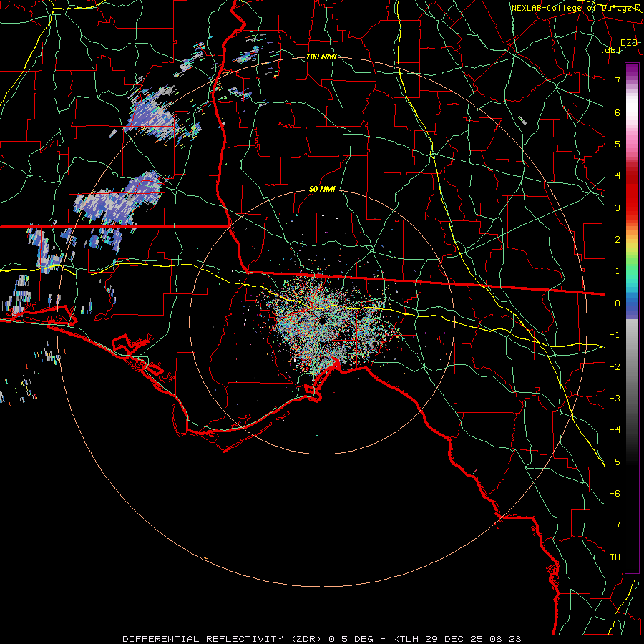Click the [dB] units label

[611, 49]
